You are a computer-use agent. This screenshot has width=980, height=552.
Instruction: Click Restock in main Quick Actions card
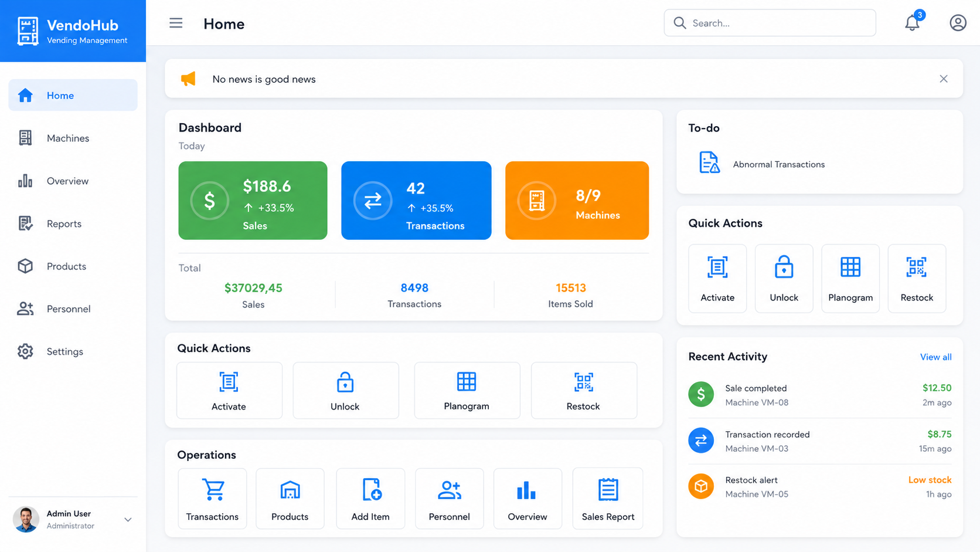(x=584, y=391)
